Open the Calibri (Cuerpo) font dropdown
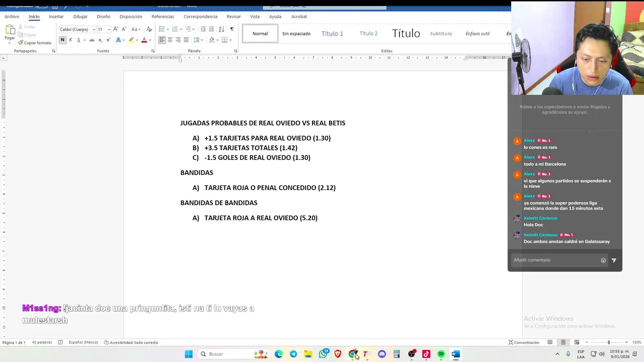The image size is (644, 362). click(x=94, y=30)
